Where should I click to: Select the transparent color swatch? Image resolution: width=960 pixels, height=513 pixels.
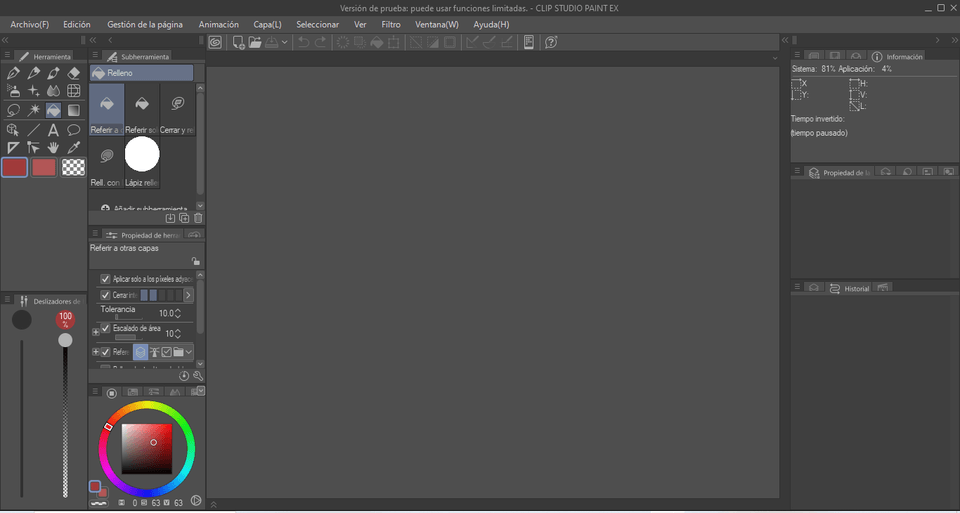click(73, 167)
